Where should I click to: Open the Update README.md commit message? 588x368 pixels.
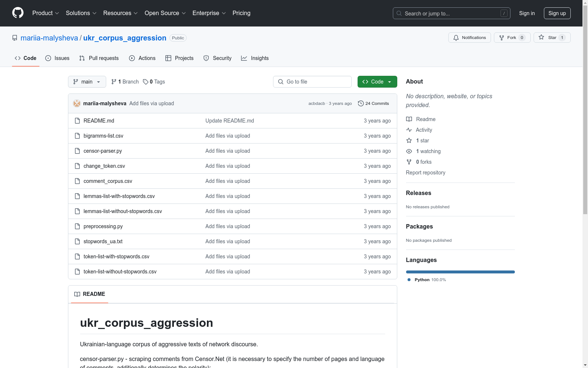230,121
